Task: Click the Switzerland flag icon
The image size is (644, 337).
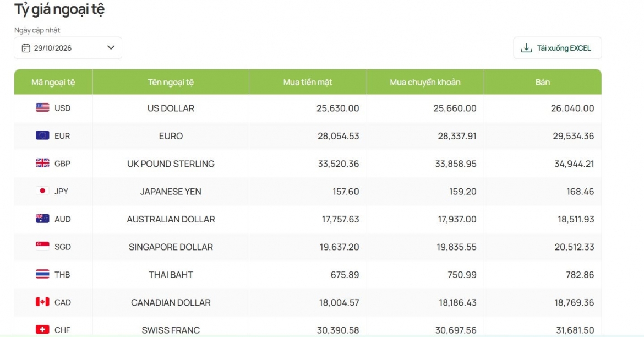Action: (x=42, y=330)
